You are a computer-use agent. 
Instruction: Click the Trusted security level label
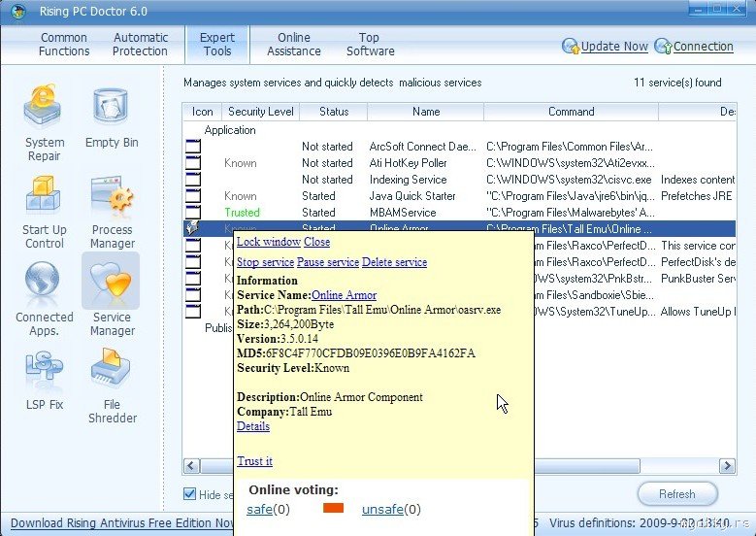pos(242,213)
